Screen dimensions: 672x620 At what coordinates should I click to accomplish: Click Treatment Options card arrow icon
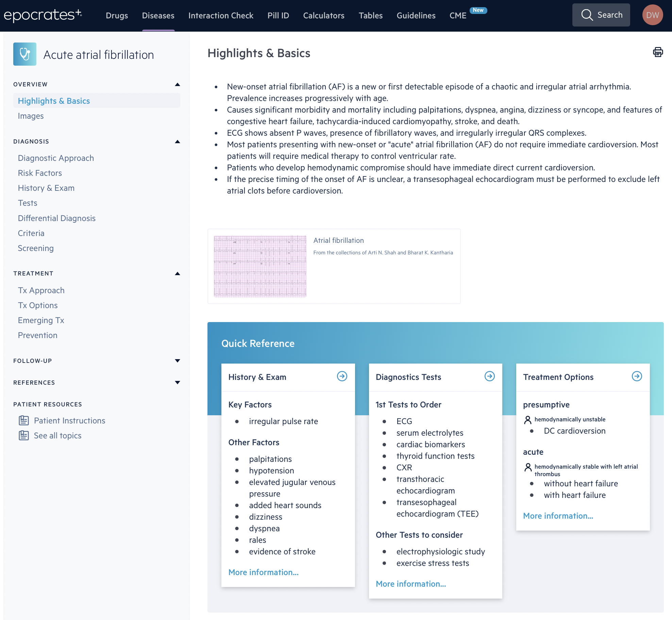click(x=637, y=376)
